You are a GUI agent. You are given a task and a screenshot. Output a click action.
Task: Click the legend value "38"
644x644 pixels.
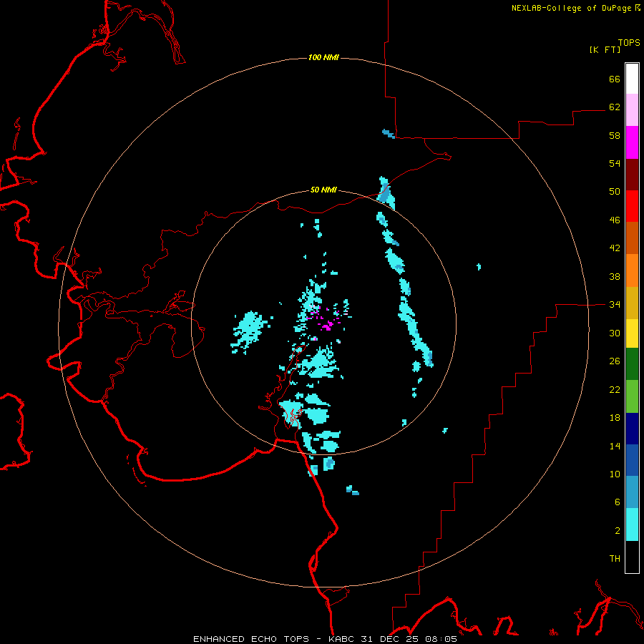615,276
